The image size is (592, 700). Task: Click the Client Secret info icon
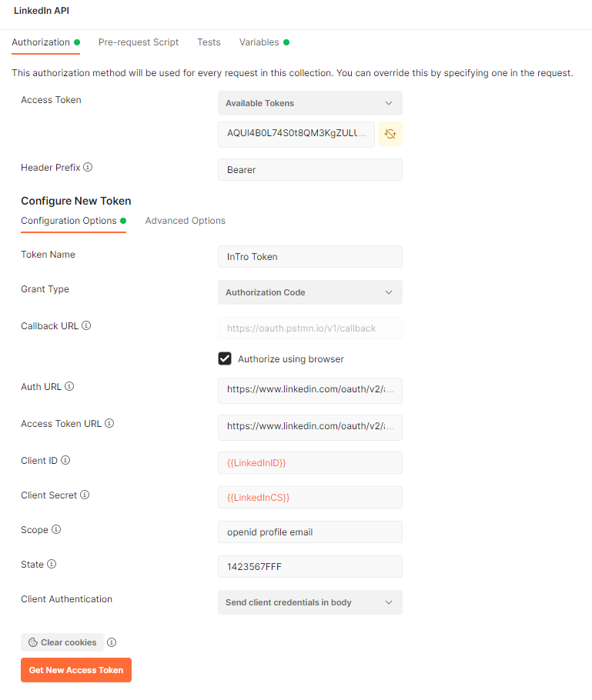[85, 495]
